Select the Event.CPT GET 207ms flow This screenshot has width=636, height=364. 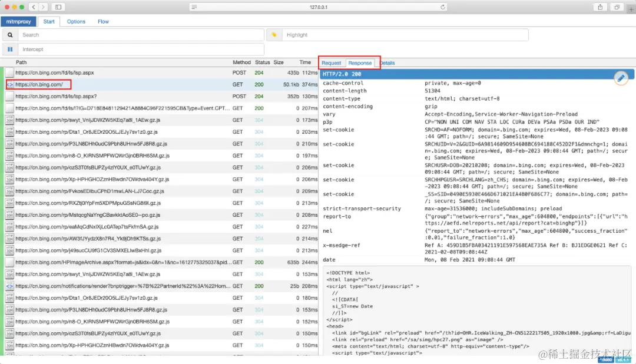click(x=161, y=108)
